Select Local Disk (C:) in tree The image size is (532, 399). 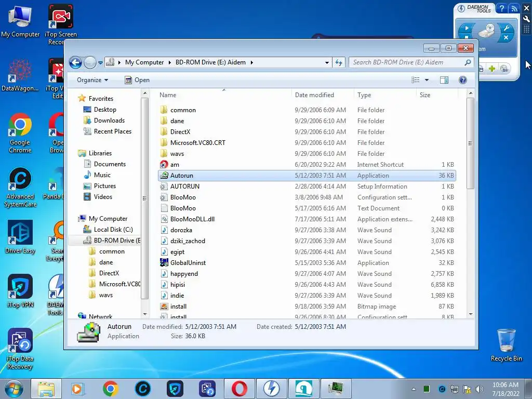(x=108, y=230)
